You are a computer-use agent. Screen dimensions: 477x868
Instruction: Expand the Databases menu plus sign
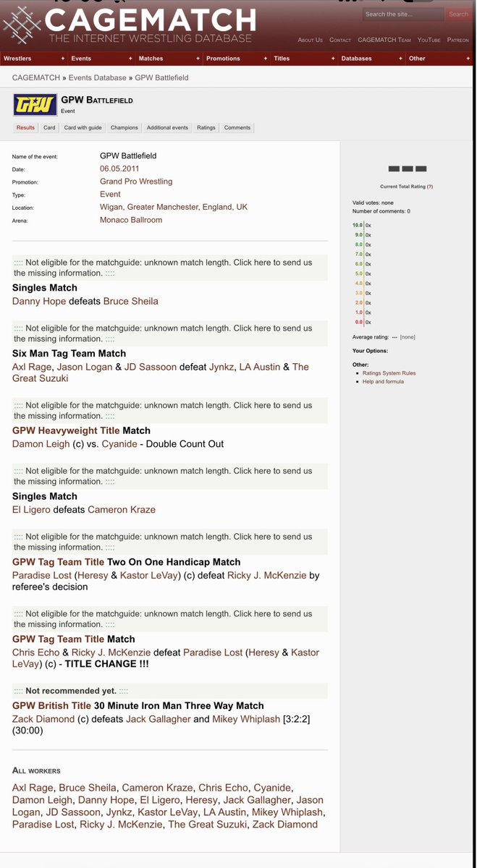(x=402, y=59)
